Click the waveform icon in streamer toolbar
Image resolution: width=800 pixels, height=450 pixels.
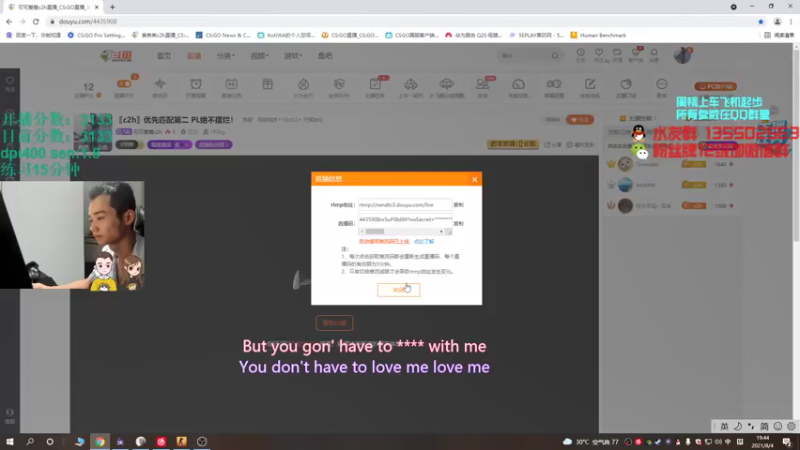coord(160,84)
